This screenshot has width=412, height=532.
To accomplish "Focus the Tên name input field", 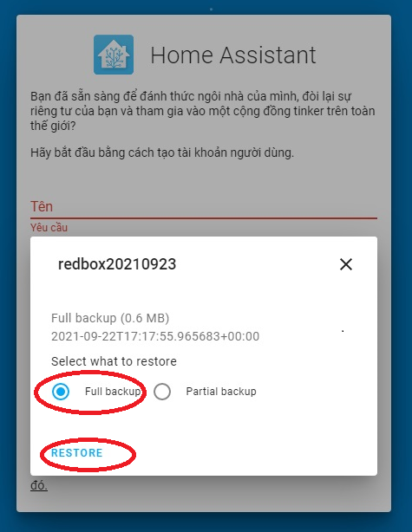I will click(204, 207).
